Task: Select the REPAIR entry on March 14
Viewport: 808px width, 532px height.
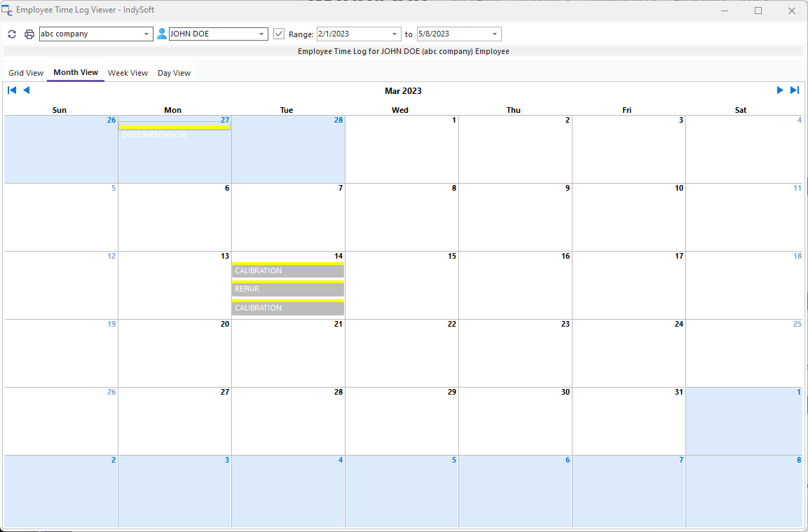Action: point(287,289)
